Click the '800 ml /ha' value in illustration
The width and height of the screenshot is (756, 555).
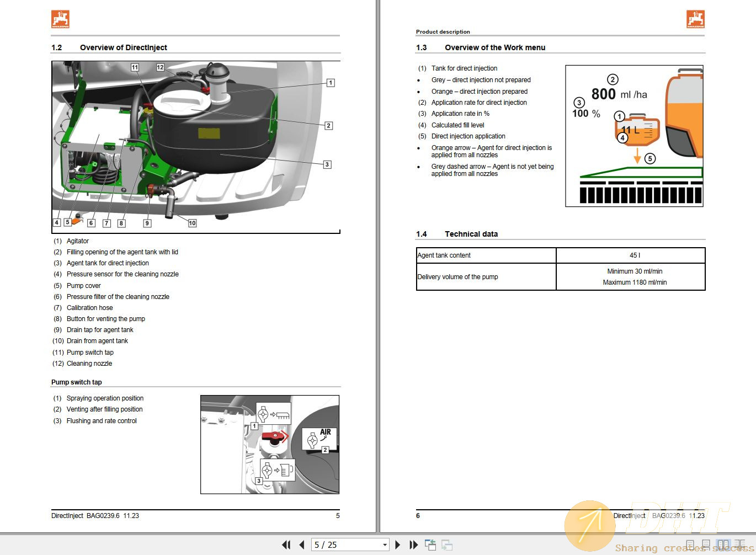pyautogui.click(x=619, y=94)
